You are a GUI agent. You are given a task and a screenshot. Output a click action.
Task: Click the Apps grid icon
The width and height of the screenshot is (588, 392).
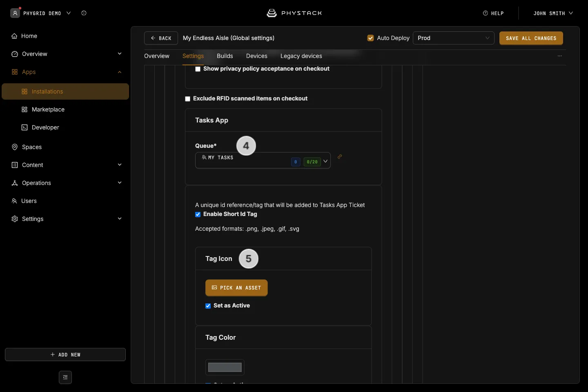[15, 72]
